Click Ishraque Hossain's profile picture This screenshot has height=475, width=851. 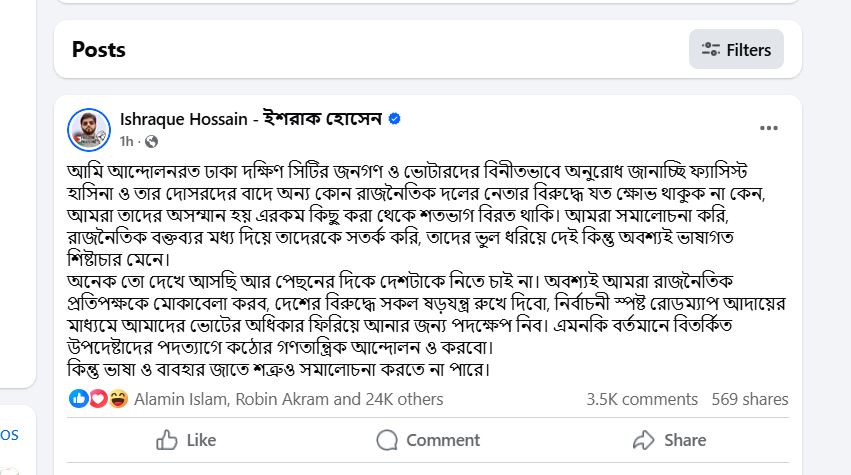[89, 129]
